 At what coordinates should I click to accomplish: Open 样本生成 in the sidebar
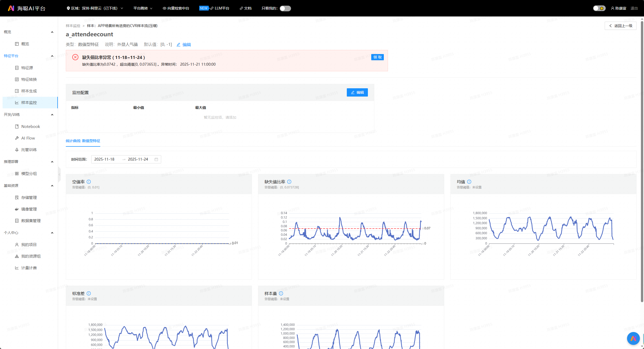(29, 91)
